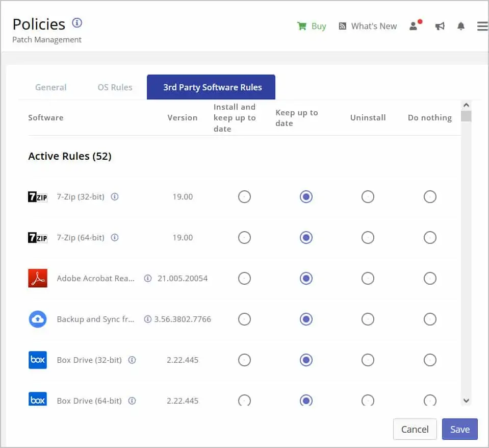
Task: Switch to the General tab
Action: [51, 87]
